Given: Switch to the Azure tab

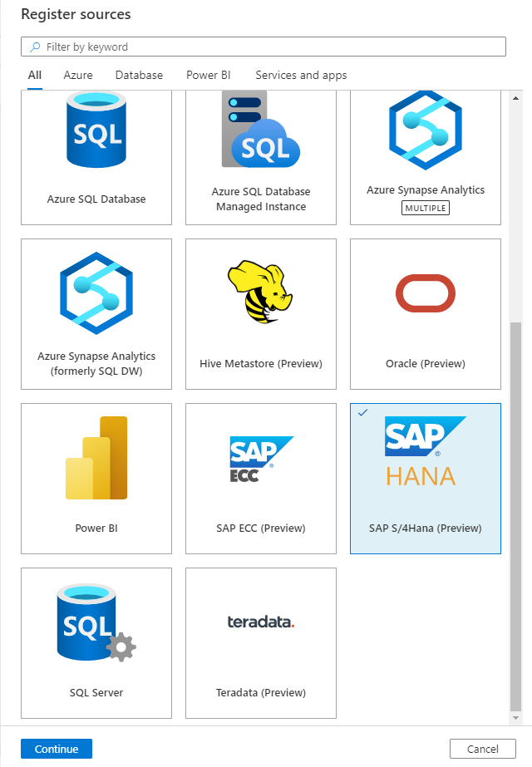Looking at the screenshot, I should [x=77, y=75].
